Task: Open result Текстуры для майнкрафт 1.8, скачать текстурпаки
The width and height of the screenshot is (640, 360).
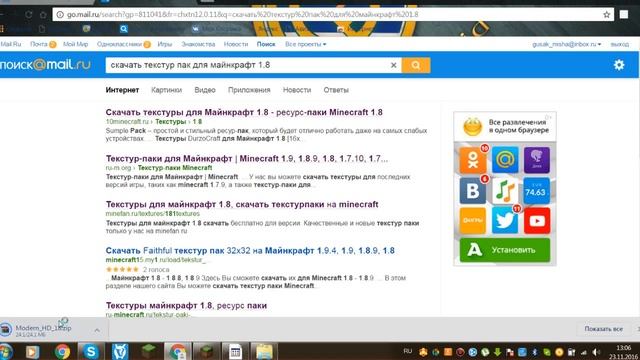Action: pyautogui.click(x=242, y=204)
